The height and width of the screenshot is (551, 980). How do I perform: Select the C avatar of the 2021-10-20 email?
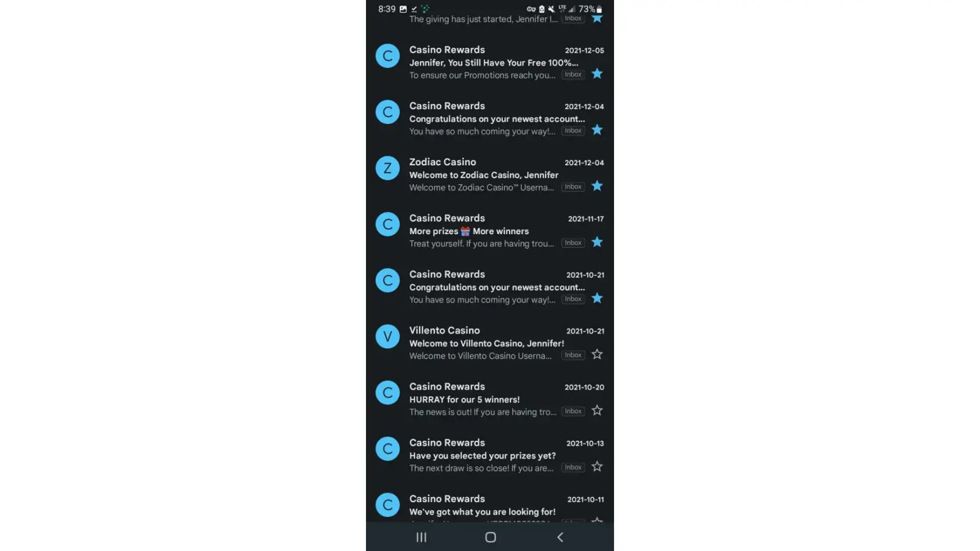click(387, 392)
